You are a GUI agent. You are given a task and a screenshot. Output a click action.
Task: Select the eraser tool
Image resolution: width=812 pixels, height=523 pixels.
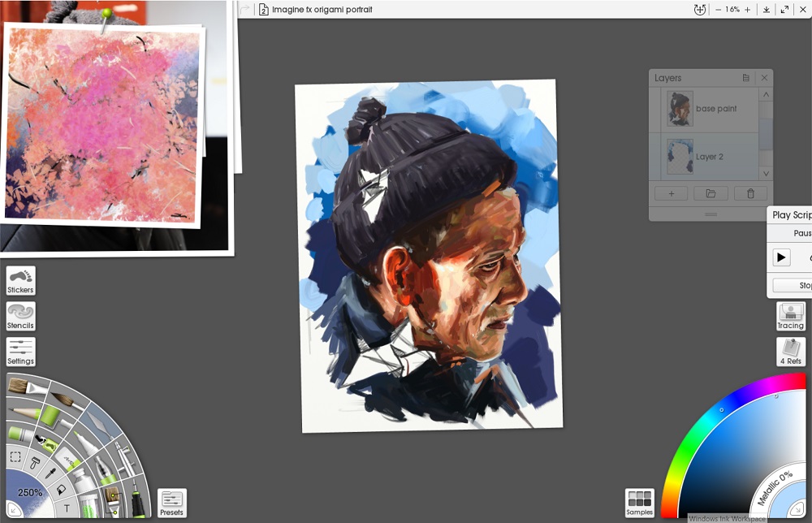click(67, 460)
